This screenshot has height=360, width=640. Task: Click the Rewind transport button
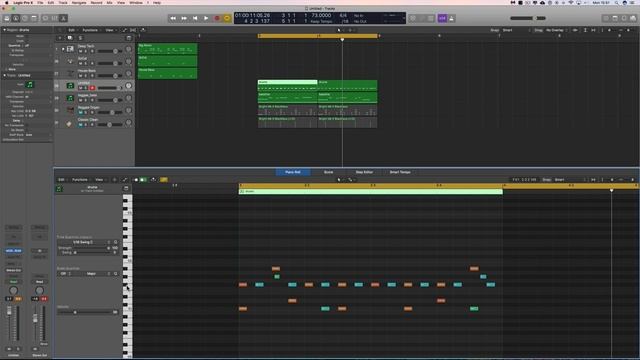click(x=173, y=18)
